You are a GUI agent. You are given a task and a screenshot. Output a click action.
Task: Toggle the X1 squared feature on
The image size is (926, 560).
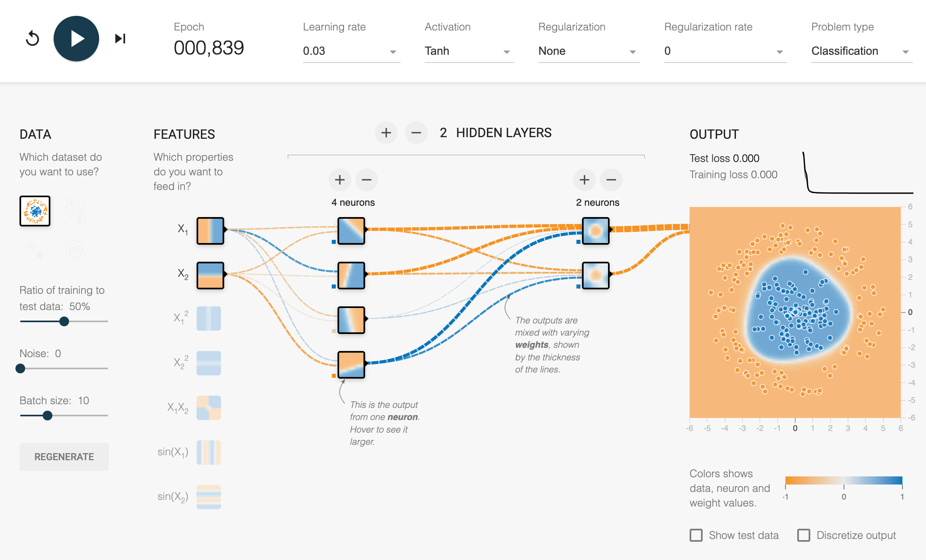click(208, 319)
